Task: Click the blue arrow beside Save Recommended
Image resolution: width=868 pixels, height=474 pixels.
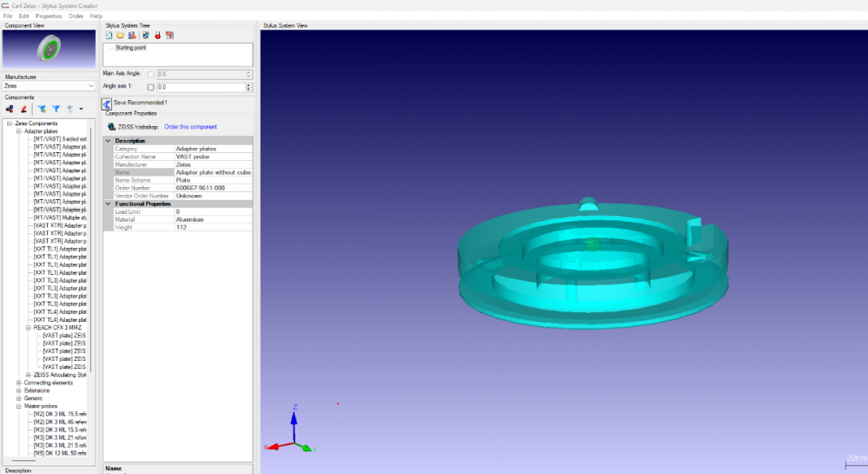Action: [x=107, y=103]
